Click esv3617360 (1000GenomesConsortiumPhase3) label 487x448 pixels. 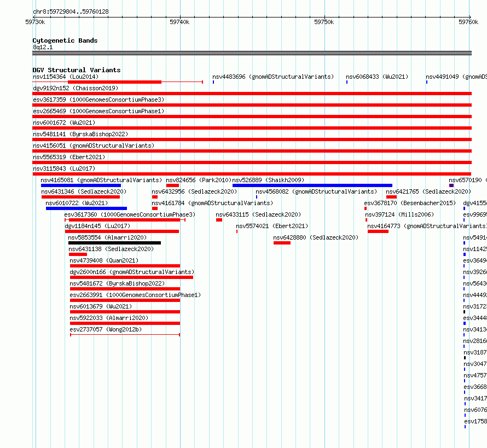130,214
